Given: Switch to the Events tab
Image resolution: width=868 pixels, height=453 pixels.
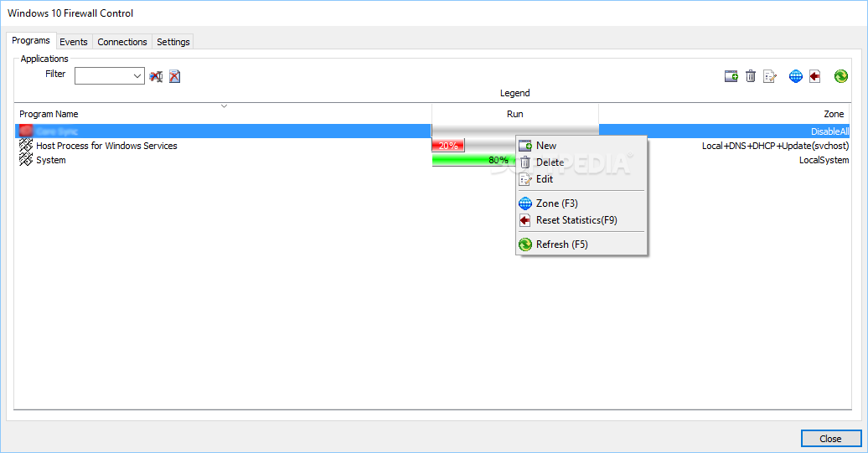Looking at the screenshot, I should pos(74,42).
